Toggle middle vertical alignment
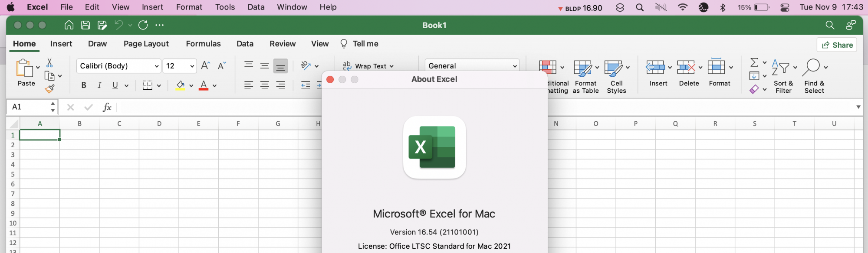This screenshot has width=868, height=253. pyautogui.click(x=265, y=66)
